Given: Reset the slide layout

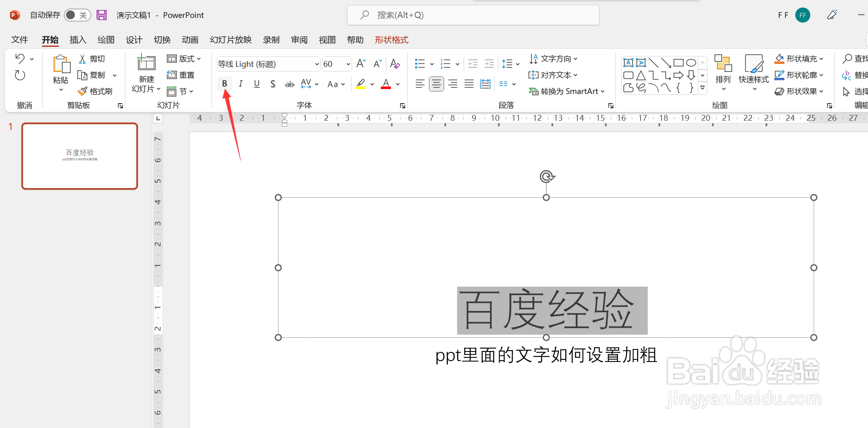Looking at the screenshot, I should pos(181,75).
